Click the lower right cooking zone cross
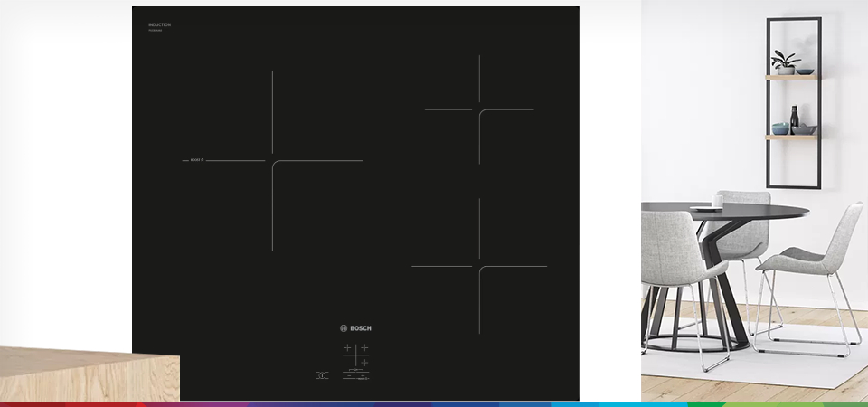Viewport: 868px width, 407px height. coord(479,266)
